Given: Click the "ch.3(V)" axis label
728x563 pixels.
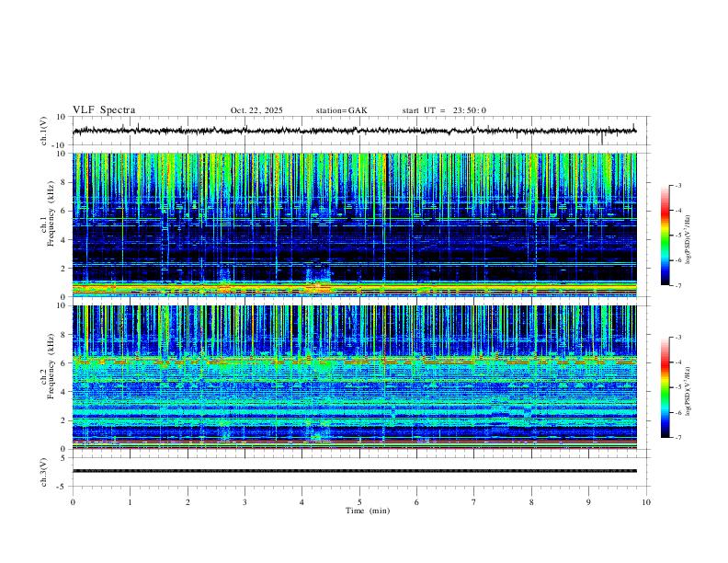Looking at the screenshot, I should (44, 472).
